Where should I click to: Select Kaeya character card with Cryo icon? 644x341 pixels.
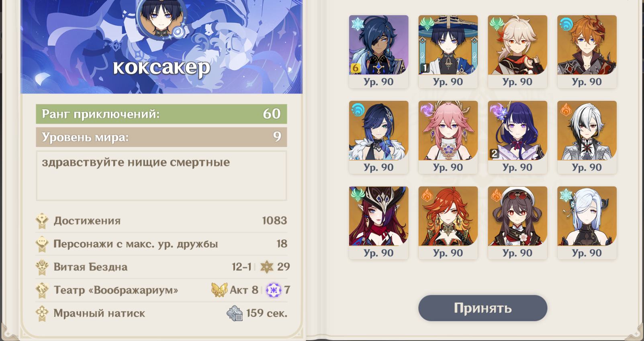coord(378,51)
